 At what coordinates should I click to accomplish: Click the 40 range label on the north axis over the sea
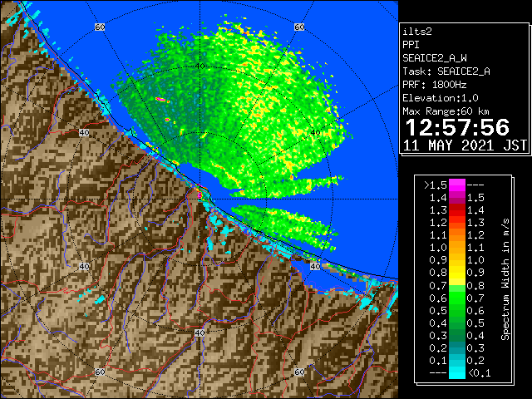(x=199, y=66)
